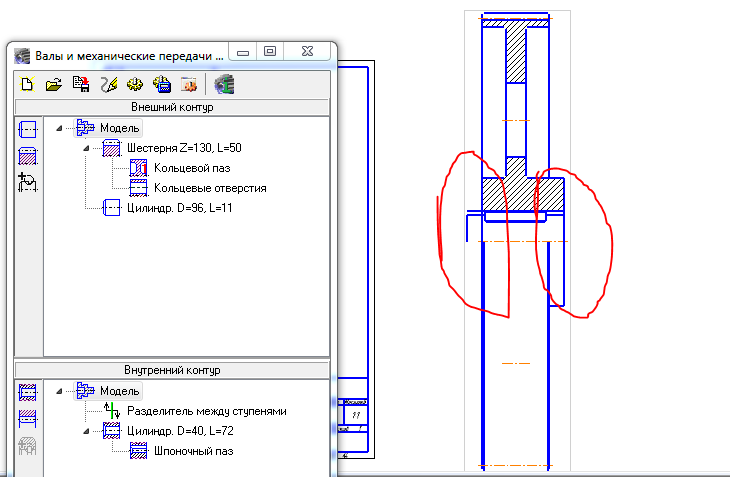Click Модель icon in Внешний контур tree
The width and height of the screenshot is (730, 477).
click(85, 128)
